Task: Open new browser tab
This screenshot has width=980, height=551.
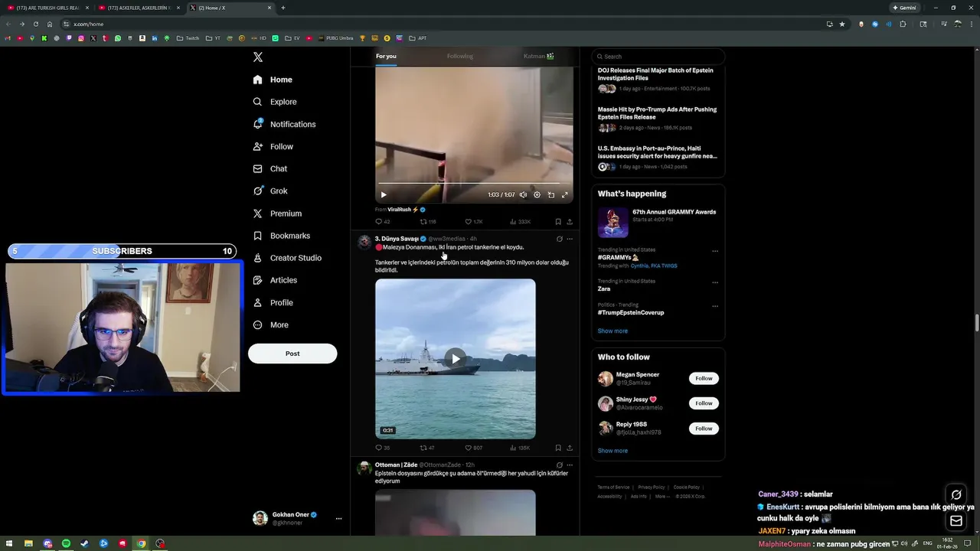Action: coord(283,8)
